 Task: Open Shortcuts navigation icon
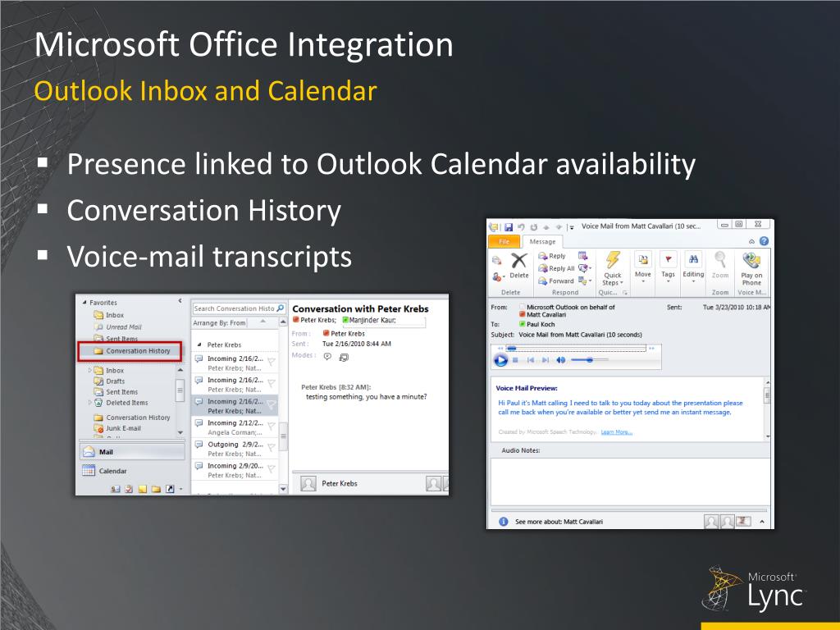[x=170, y=489]
